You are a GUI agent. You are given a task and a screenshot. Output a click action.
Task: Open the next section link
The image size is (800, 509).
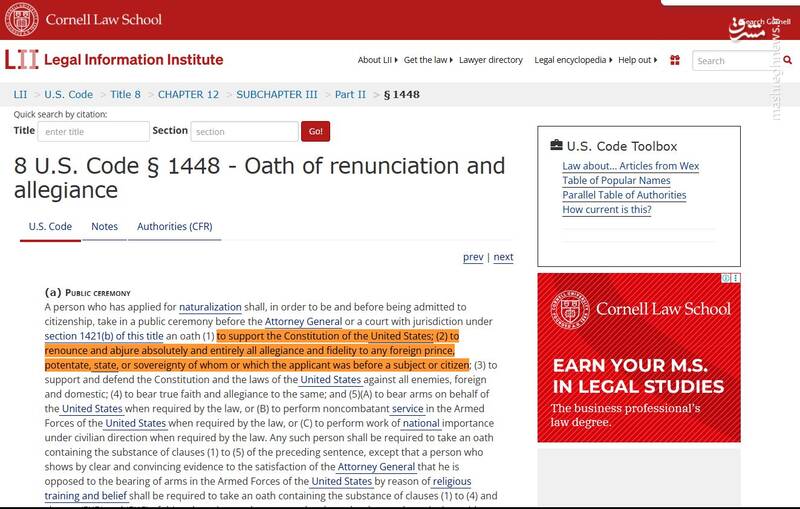coord(503,257)
